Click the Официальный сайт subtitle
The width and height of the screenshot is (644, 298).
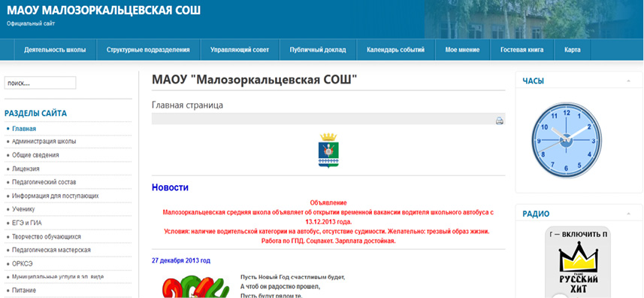[31, 23]
